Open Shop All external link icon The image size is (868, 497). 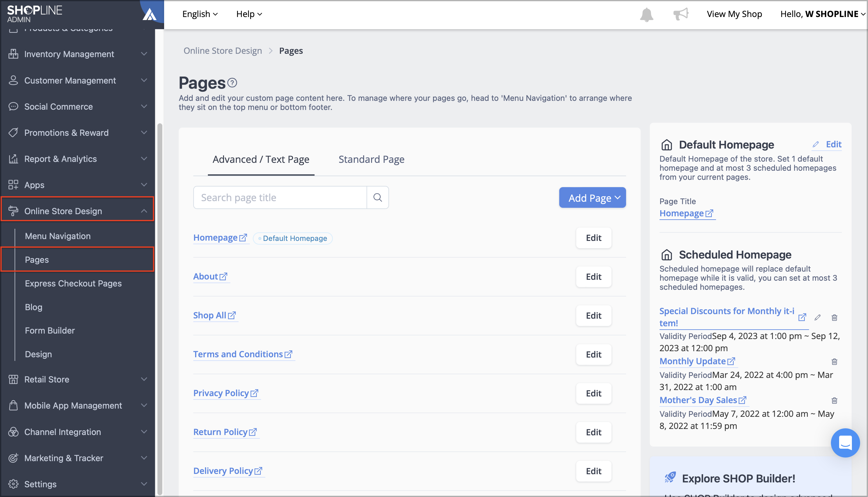(232, 315)
